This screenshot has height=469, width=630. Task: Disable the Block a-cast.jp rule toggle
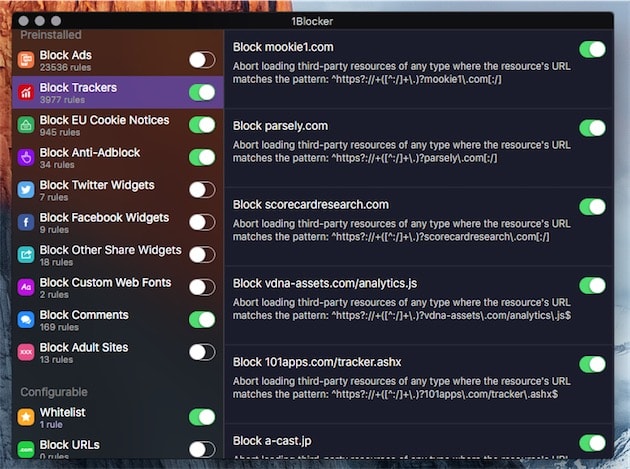(x=593, y=443)
